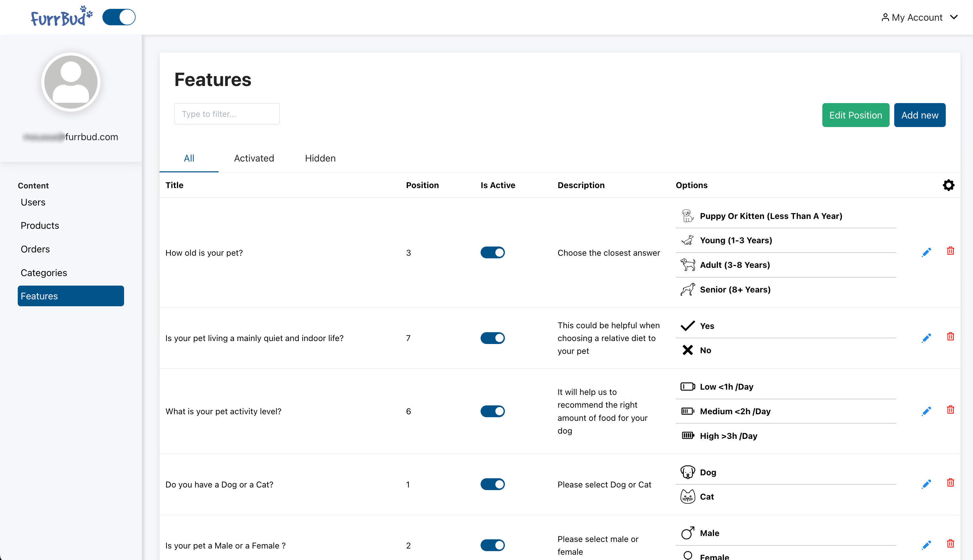This screenshot has width=973, height=560.
Task: Click the Edit Position button
Action: click(855, 115)
